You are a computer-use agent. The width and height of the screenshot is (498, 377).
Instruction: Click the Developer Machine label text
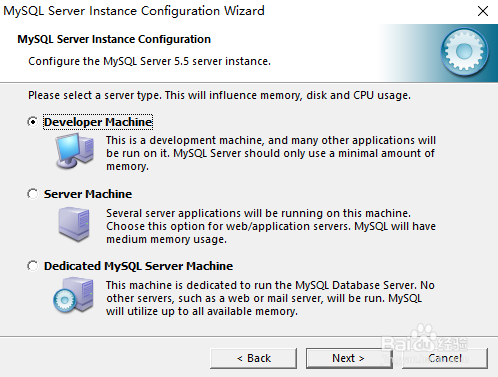tap(98, 122)
